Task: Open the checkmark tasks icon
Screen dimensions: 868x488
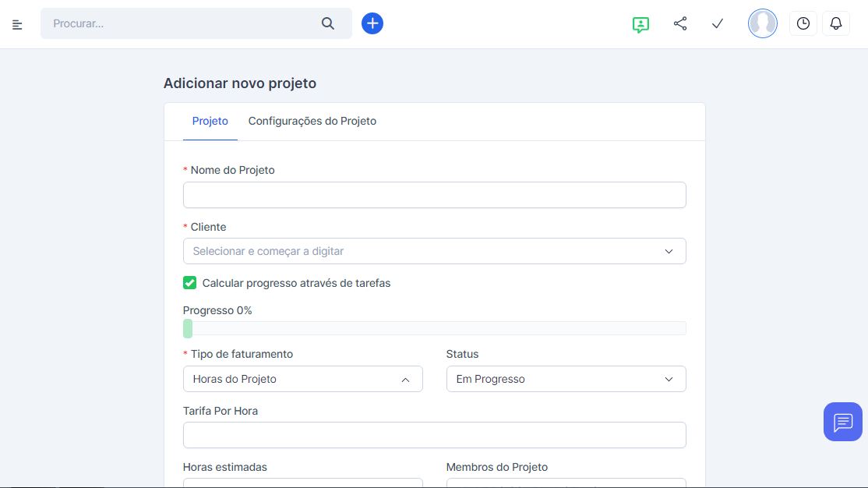Action: coord(718,23)
